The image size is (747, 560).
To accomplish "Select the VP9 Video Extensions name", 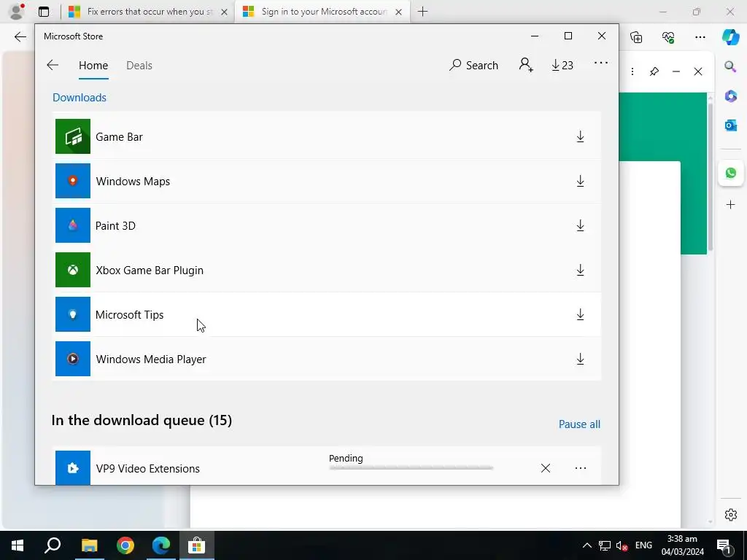I will pyautogui.click(x=147, y=469).
